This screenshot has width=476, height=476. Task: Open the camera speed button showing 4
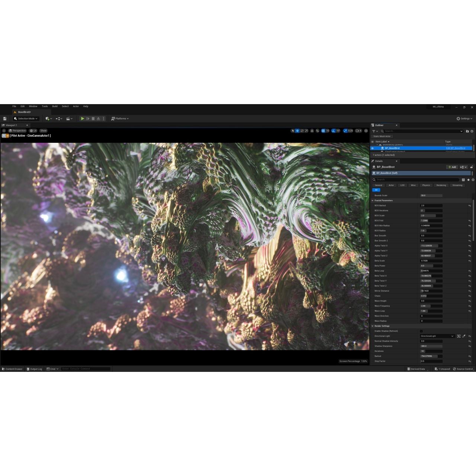359,131
